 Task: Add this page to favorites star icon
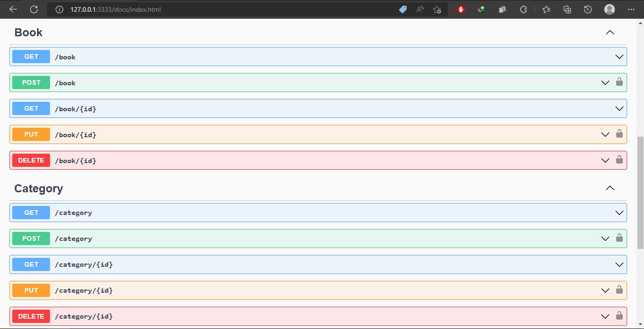(437, 9)
